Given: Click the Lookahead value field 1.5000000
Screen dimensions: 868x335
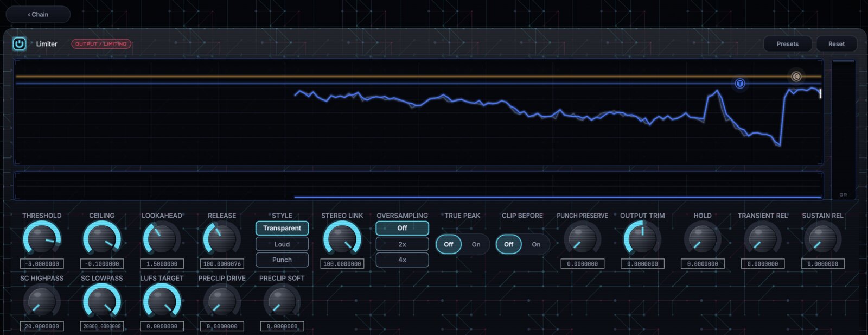Looking at the screenshot, I should (162, 264).
